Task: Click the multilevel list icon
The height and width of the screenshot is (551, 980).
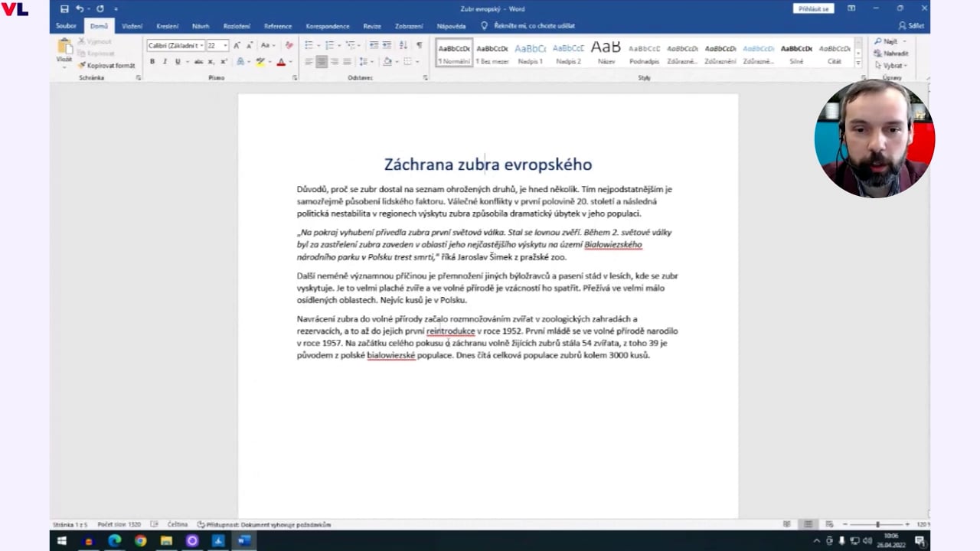Action: click(x=351, y=46)
